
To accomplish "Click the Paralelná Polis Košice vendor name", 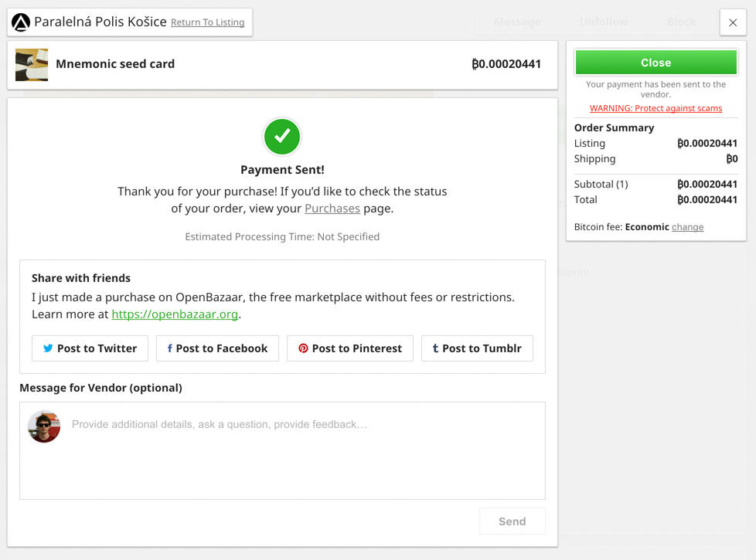I will (x=100, y=22).
